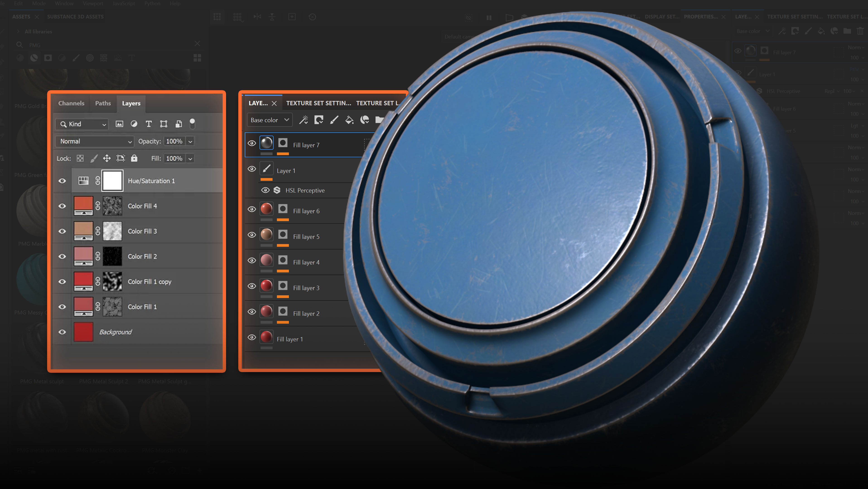Viewport: 868px width, 489px height.
Task: Hide the Color Fill 4 layer
Action: (62, 206)
